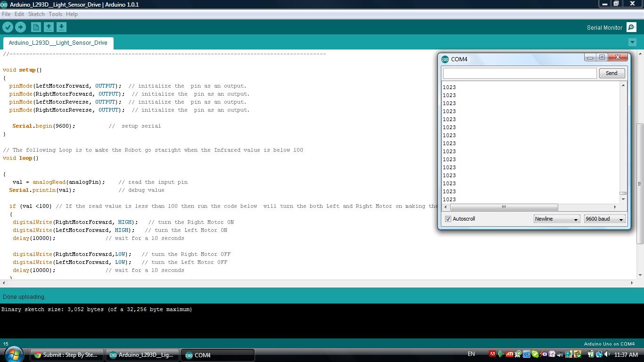Switch to Chrome 'Submit : Step By Ste...' taskbar item
The height and width of the screenshot is (362, 644).
pyautogui.click(x=67, y=355)
